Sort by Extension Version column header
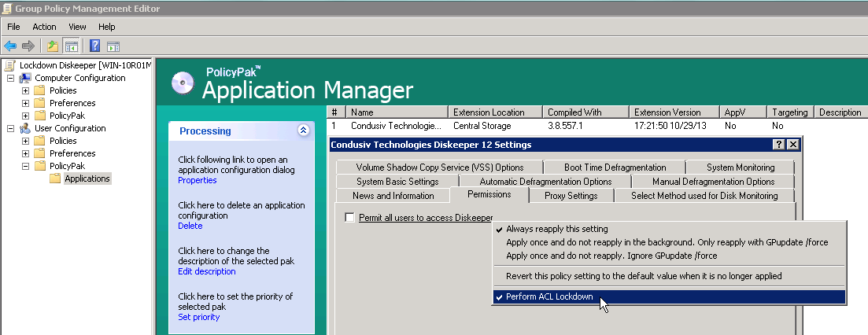The image size is (868, 335). coord(674,112)
